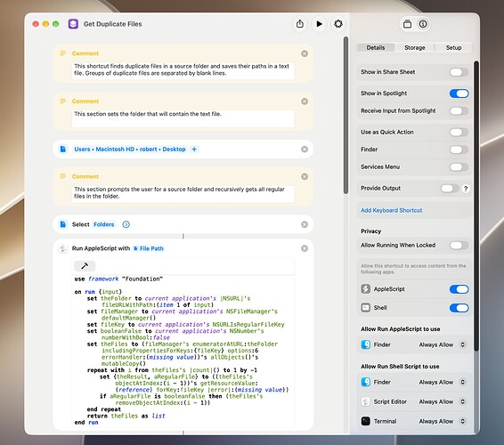Edit the comment about prompting for source folder
The width and height of the screenshot is (504, 445).
pyautogui.click(x=183, y=193)
